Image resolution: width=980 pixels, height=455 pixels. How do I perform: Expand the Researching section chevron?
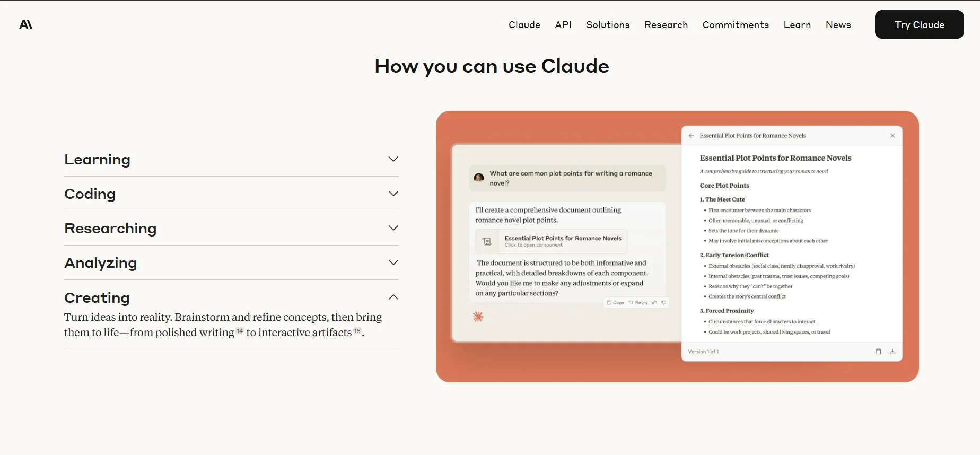[x=393, y=228]
